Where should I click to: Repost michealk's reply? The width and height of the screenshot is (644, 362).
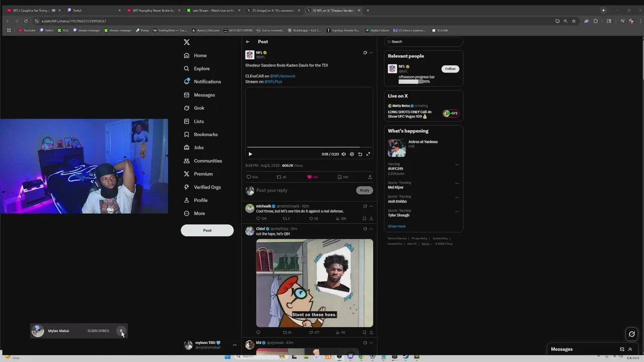[286, 219]
